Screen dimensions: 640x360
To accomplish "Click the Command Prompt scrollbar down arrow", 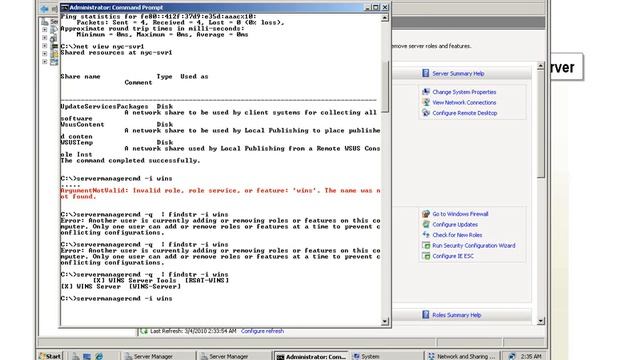I will pyautogui.click(x=384, y=322).
